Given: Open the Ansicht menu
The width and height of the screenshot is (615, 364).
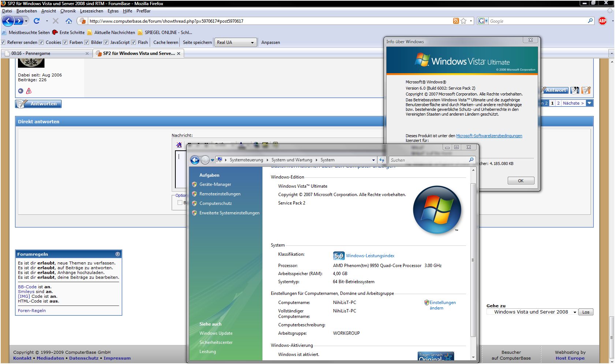Looking at the screenshot, I should 49,11.
